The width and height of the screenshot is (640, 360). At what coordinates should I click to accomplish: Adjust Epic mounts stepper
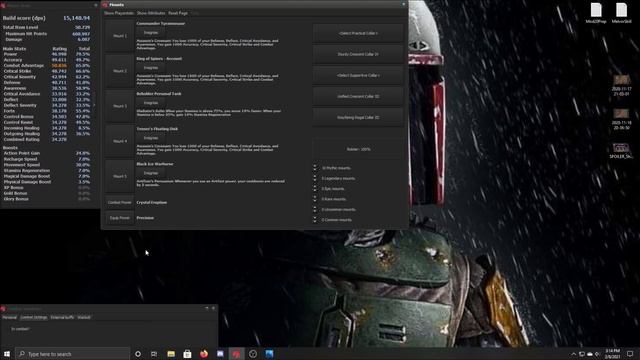[x=315, y=189]
